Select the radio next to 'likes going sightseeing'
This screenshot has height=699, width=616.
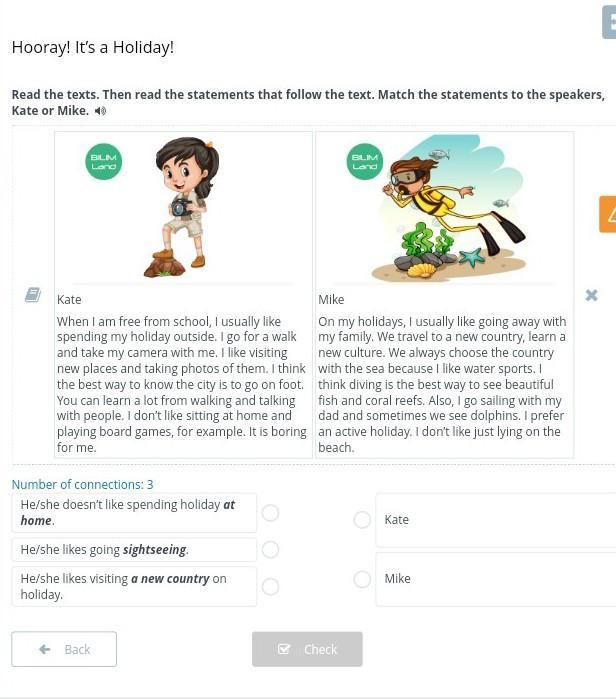(x=271, y=550)
